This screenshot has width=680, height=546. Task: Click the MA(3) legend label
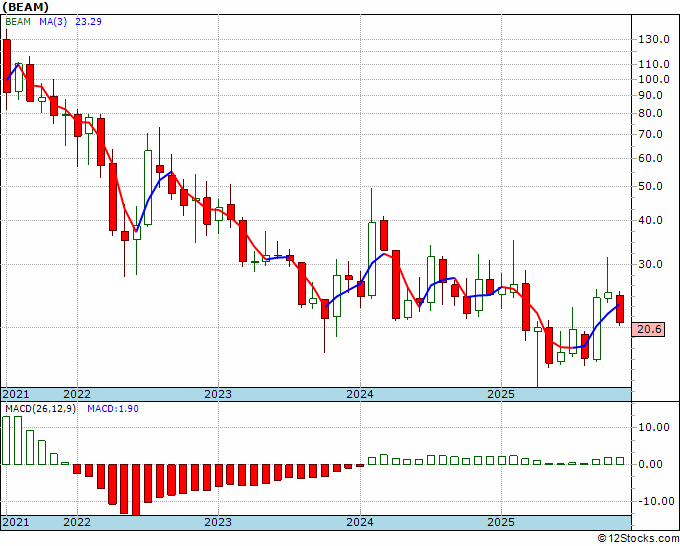[53, 22]
